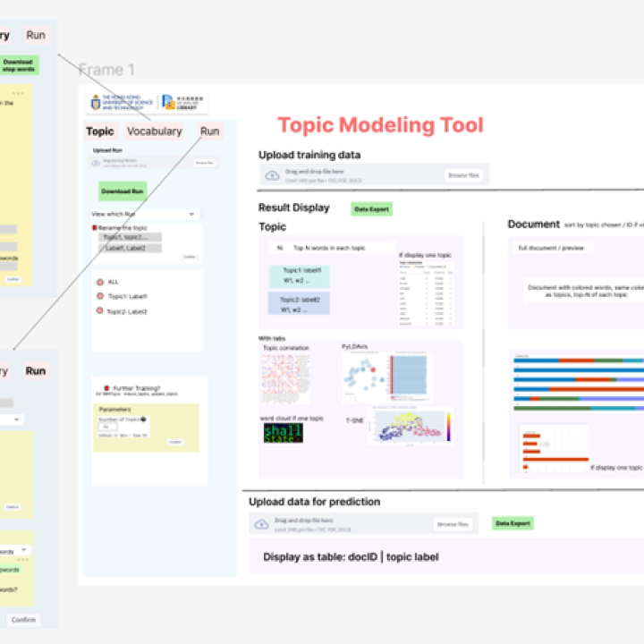Click the library logo beside the HKUST logo
The width and height of the screenshot is (644, 644).
click(182, 103)
